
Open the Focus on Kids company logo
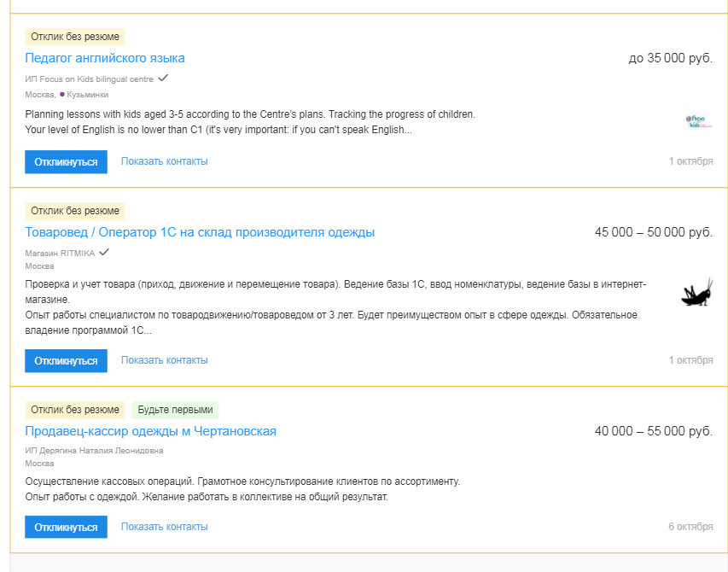(x=699, y=121)
